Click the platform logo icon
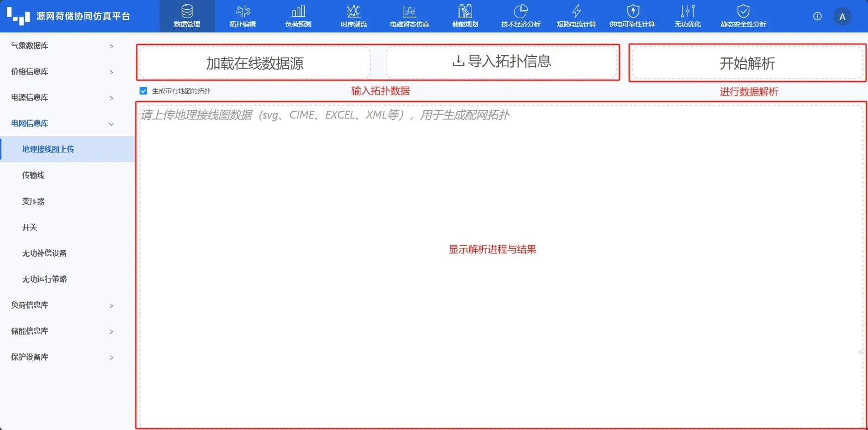The image size is (868, 430). click(18, 16)
